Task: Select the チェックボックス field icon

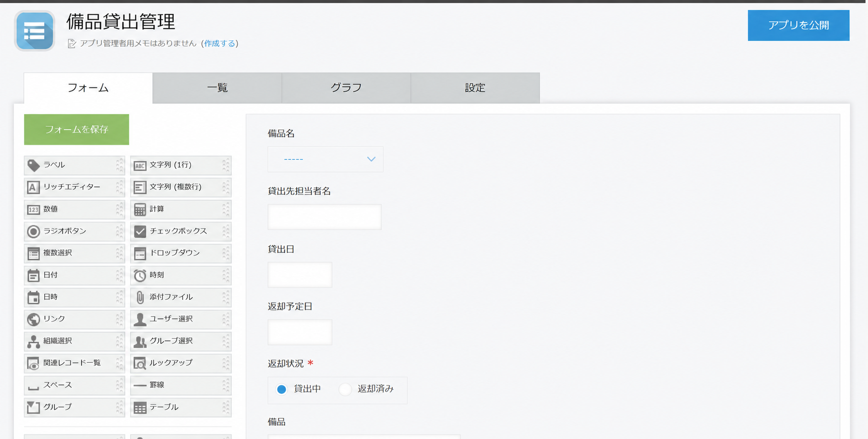Action: point(140,231)
